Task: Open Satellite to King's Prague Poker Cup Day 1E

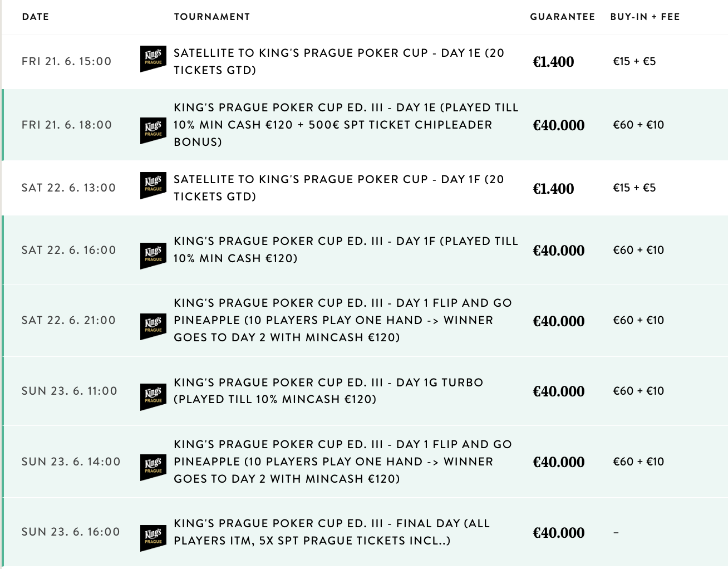Action: [339, 61]
